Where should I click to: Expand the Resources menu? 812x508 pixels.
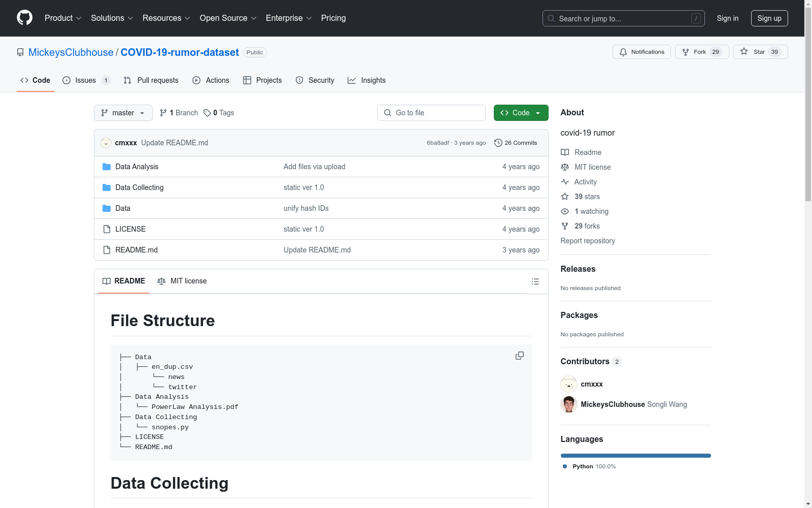coord(166,18)
